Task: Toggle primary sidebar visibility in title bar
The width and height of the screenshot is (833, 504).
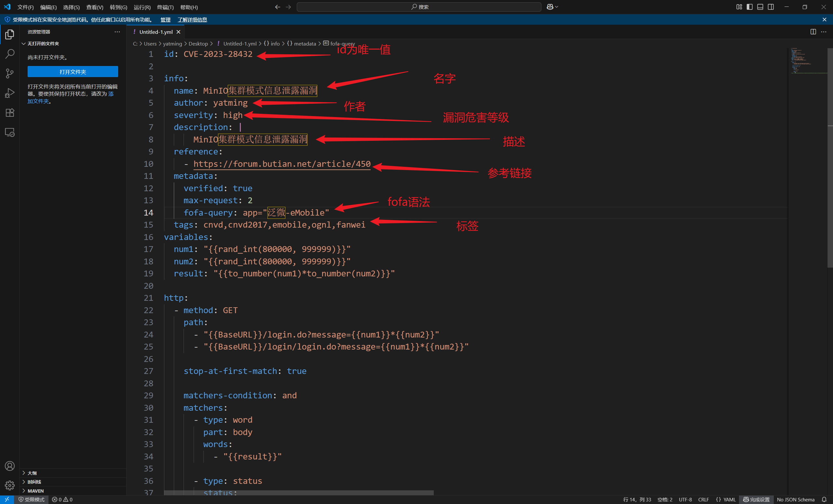Action: [x=749, y=7]
